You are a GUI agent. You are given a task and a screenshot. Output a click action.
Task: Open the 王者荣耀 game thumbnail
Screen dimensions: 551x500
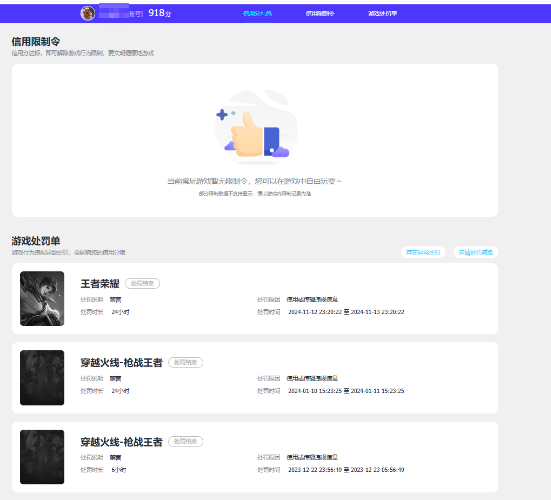coord(42,298)
